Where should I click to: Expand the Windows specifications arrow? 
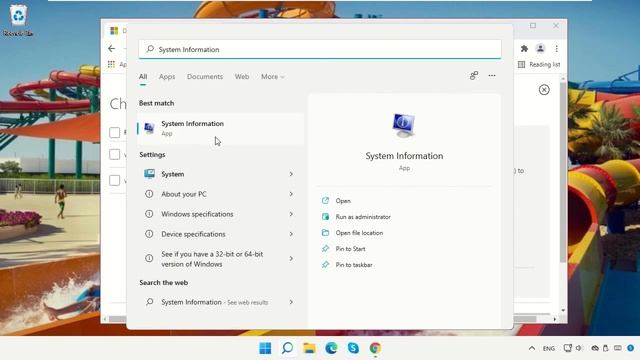[291, 214]
